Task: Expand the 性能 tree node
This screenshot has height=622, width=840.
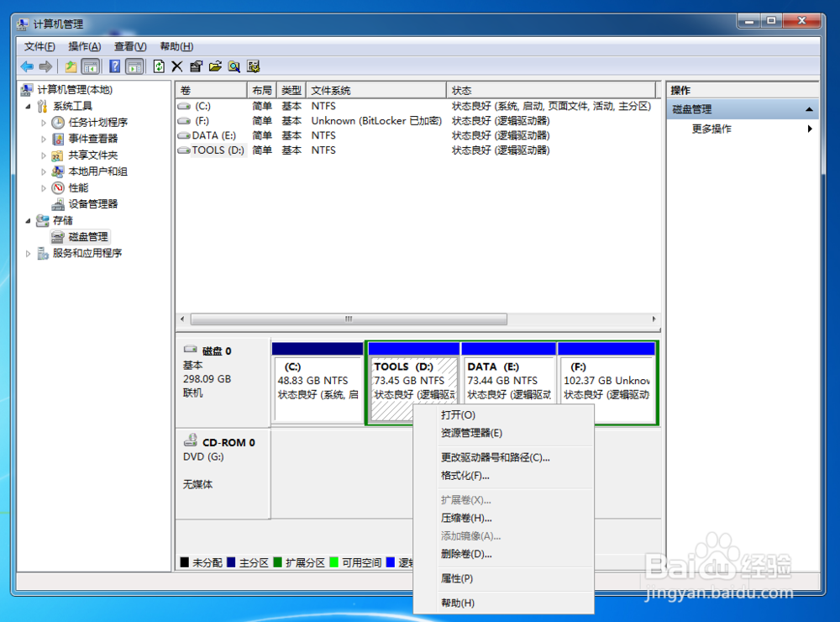Action: [44, 188]
